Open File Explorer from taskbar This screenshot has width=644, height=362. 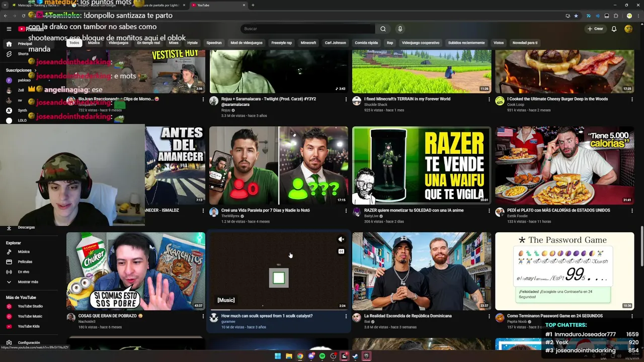click(289, 356)
